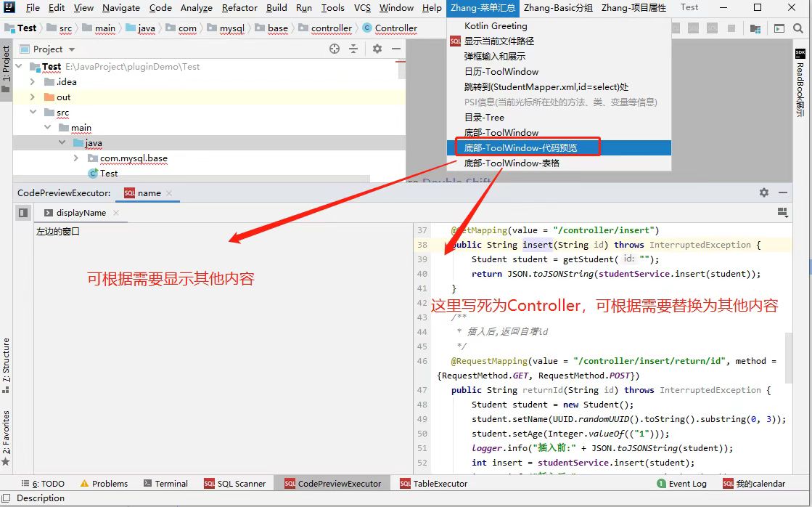
Task: Expand the out folder
Action: (33, 97)
